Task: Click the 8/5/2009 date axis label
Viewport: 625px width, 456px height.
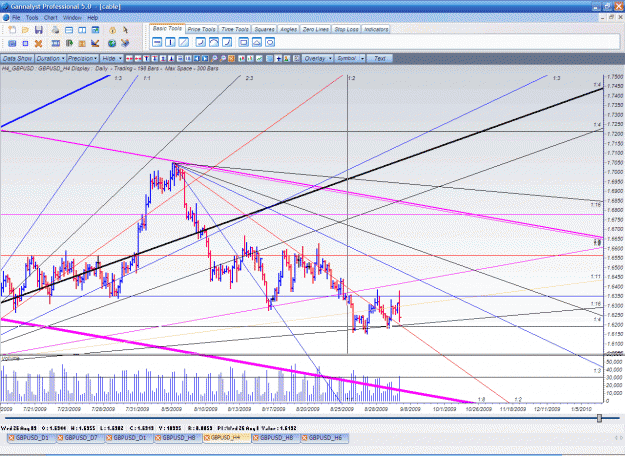Action: [x=171, y=409]
